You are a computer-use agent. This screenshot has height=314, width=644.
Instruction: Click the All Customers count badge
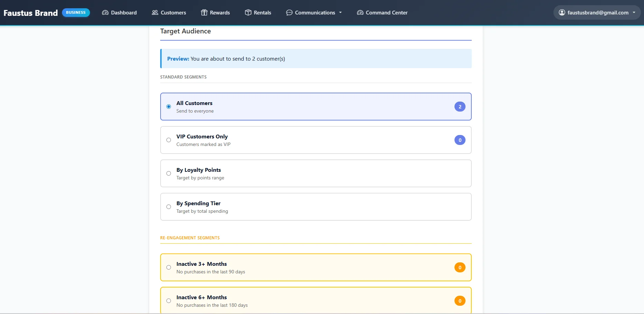tap(460, 107)
